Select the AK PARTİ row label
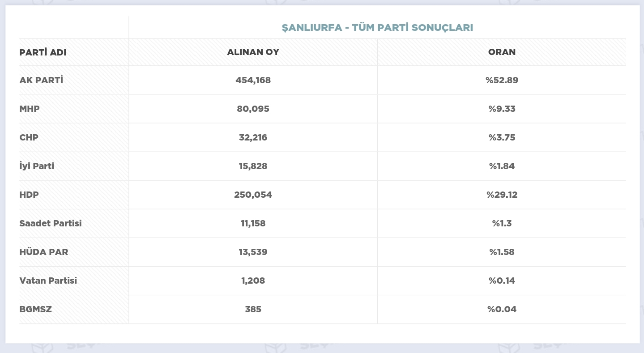Image resolution: width=644 pixels, height=353 pixels. 41,80
